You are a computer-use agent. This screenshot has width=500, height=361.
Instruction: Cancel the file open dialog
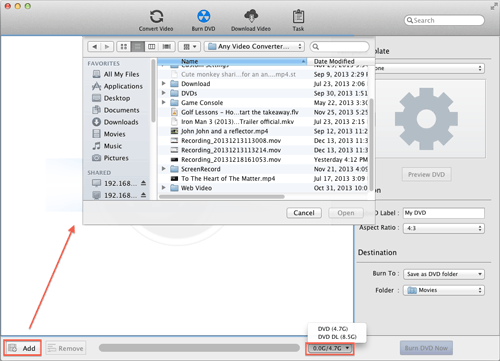click(x=304, y=213)
